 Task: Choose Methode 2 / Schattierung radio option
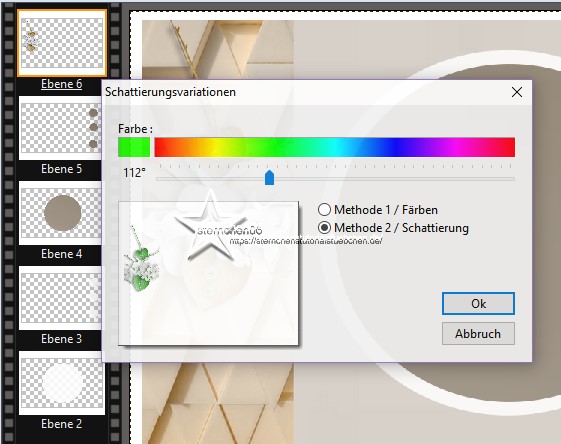tap(324, 228)
